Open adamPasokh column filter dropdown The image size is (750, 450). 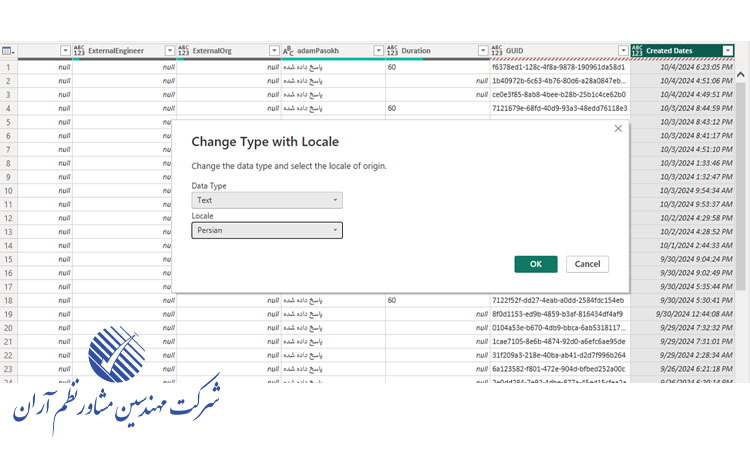pyautogui.click(x=378, y=51)
